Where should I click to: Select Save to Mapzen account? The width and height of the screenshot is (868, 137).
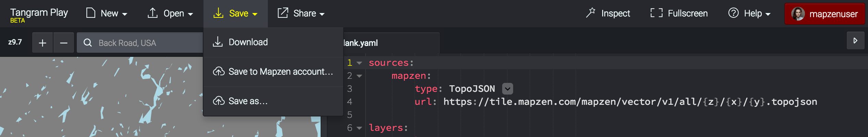click(x=280, y=72)
